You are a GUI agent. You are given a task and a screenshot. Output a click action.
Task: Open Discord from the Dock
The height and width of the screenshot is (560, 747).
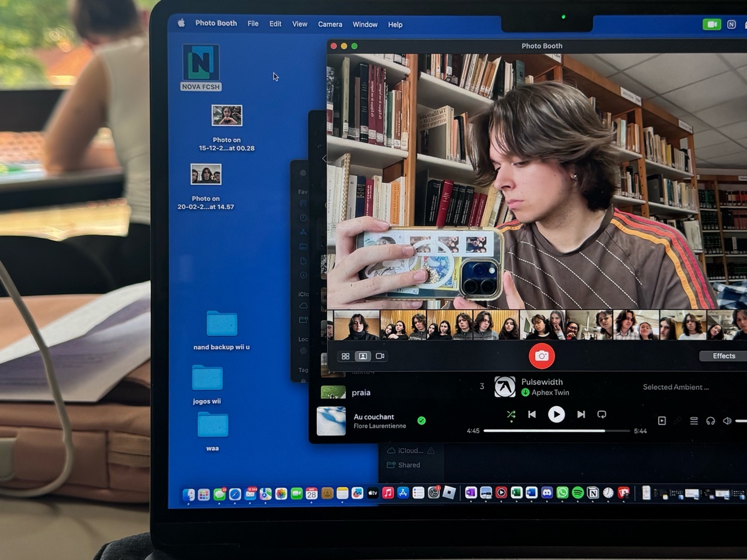pyautogui.click(x=547, y=493)
